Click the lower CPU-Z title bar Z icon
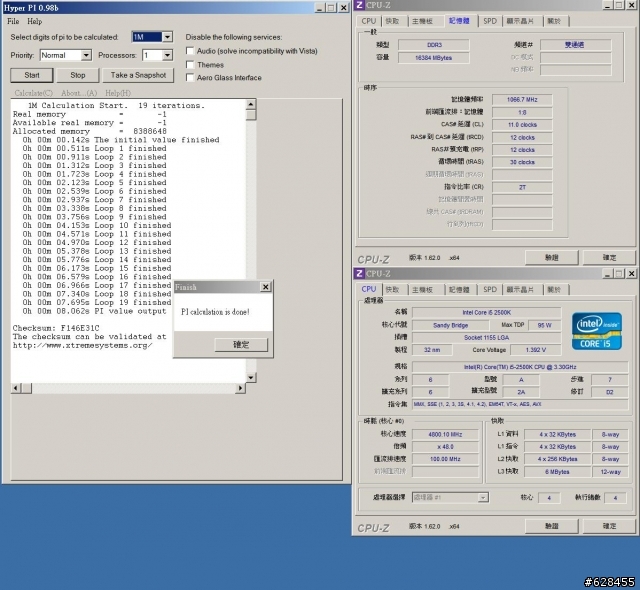 pos(359,273)
